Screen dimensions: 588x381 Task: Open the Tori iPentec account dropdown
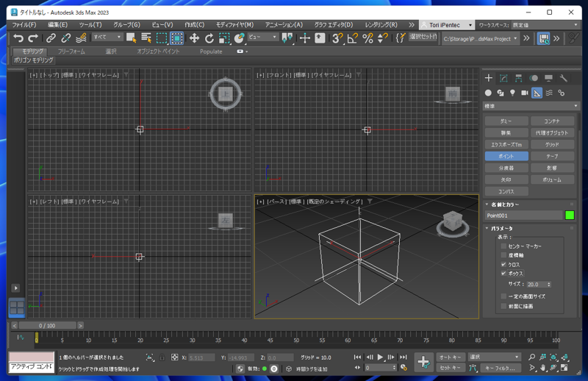(446, 25)
